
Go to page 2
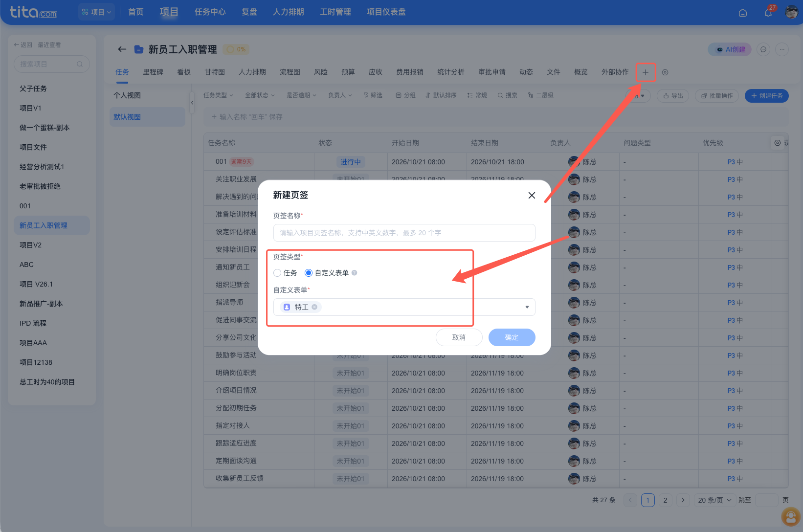click(665, 500)
